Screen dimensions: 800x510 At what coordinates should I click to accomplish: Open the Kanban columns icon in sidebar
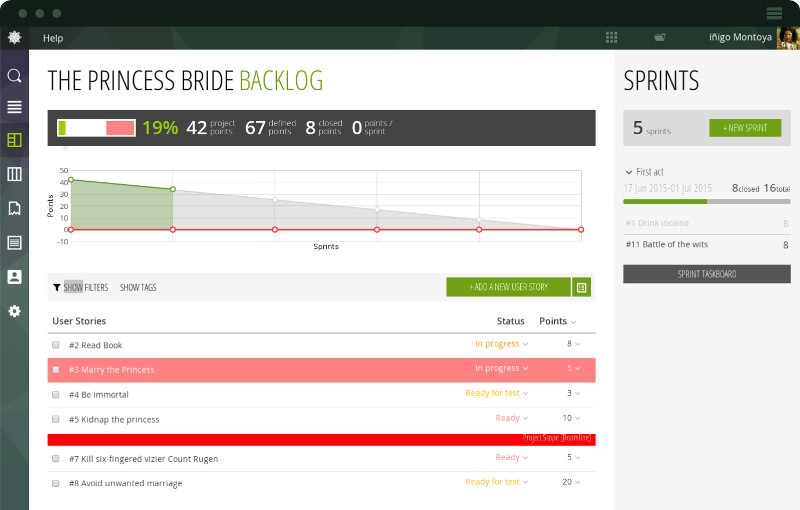click(x=14, y=174)
